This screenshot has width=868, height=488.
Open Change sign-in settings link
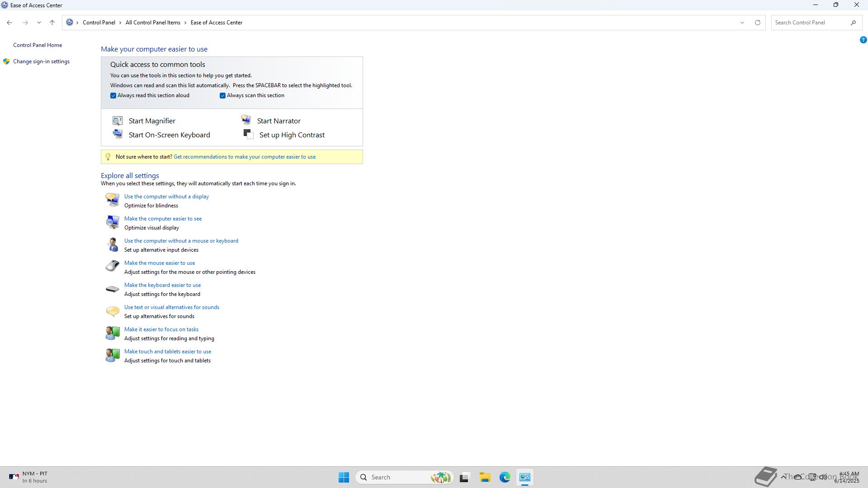click(x=41, y=61)
